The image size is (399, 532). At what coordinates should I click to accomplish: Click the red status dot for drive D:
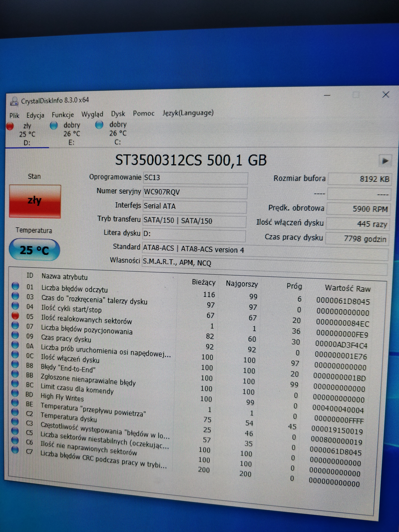pos(10,126)
